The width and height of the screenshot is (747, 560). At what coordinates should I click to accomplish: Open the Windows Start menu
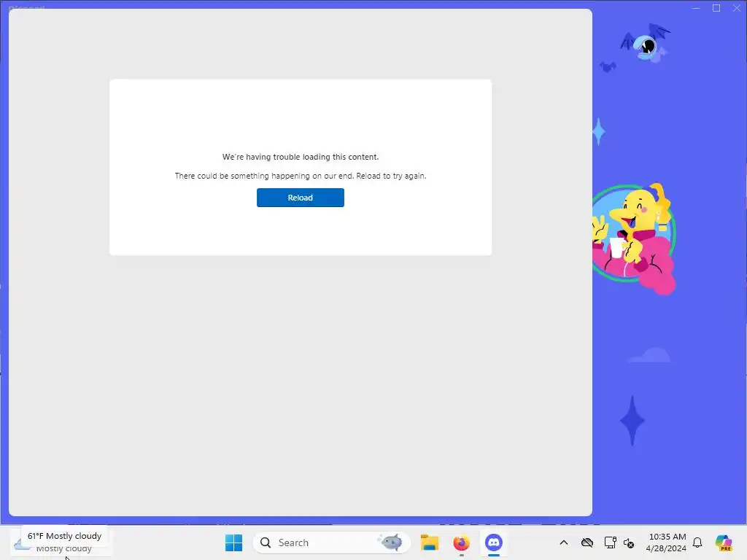pyautogui.click(x=233, y=542)
